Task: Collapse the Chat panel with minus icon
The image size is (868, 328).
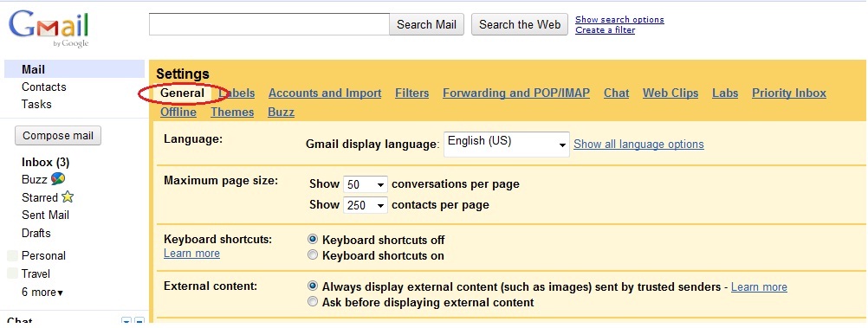Action: pyautogui.click(x=139, y=321)
